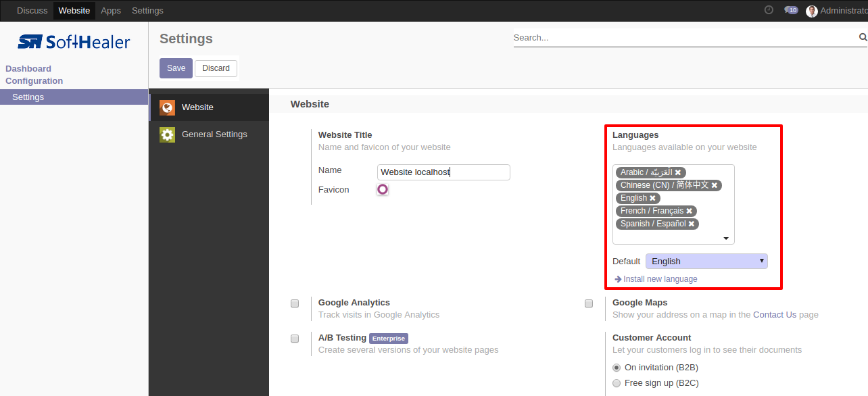This screenshot has width=868, height=396.
Task: Click the search magnifier icon
Action: 863,37
